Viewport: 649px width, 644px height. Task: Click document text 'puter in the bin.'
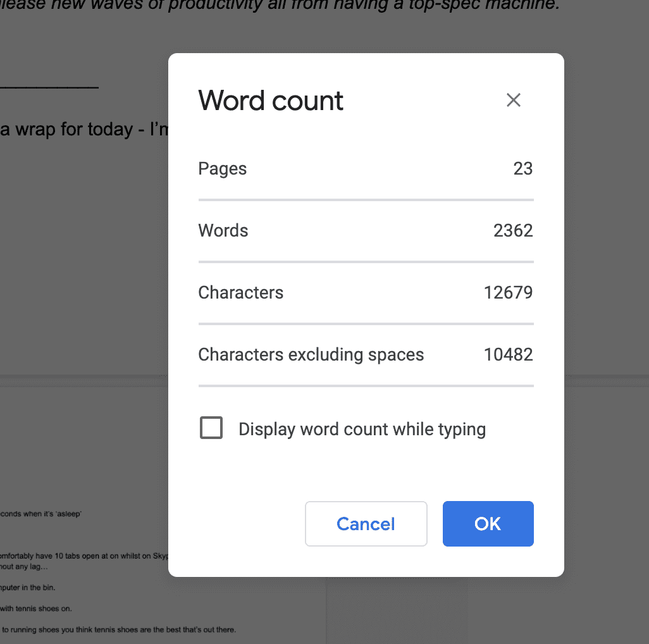[x=27, y=587]
